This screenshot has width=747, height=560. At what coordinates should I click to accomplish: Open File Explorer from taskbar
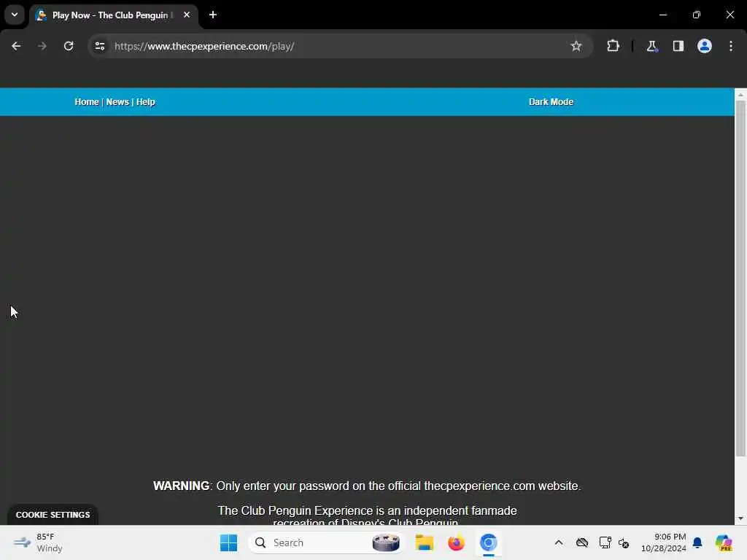tap(424, 542)
